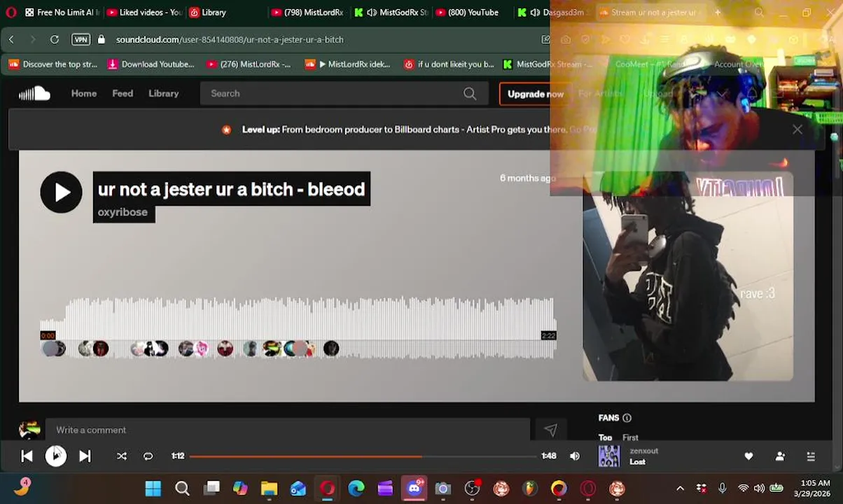This screenshot has height=504, width=843.
Task: Show hidden system tray icons
Action: [x=680, y=488]
